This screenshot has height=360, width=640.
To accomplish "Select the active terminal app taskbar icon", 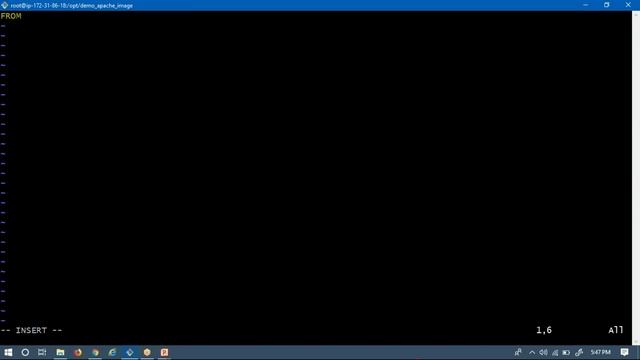I will [x=130, y=352].
